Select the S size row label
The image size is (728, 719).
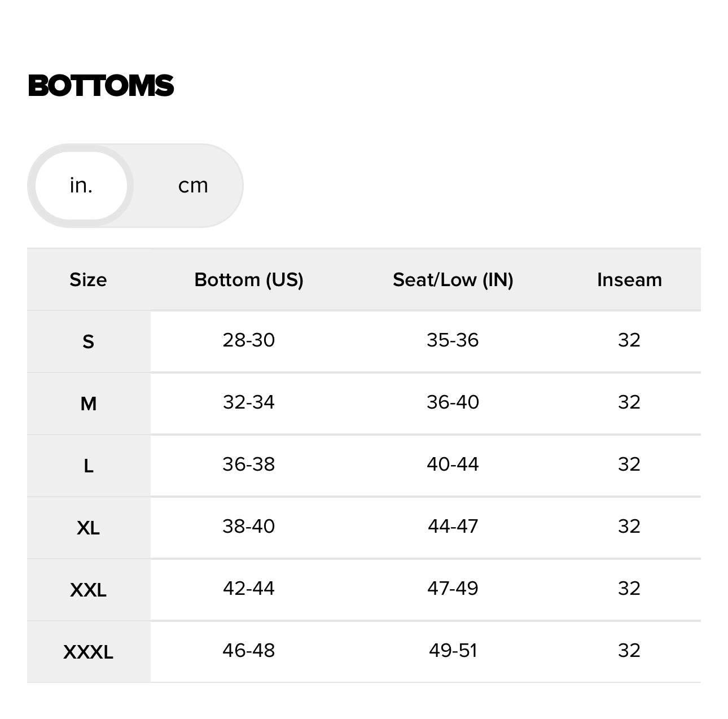pos(88,341)
